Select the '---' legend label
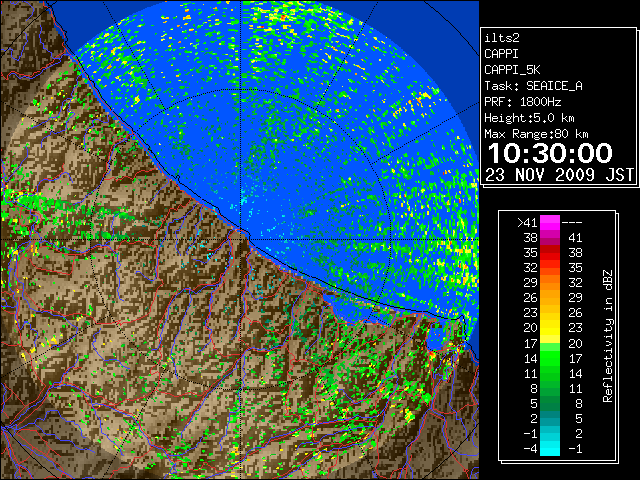The image size is (640, 480). click(x=572, y=223)
